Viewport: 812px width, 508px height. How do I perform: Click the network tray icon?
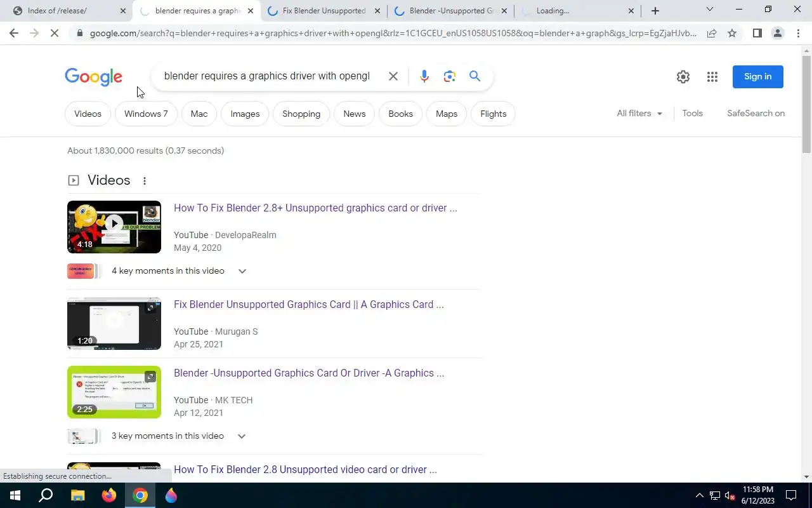pos(715,495)
